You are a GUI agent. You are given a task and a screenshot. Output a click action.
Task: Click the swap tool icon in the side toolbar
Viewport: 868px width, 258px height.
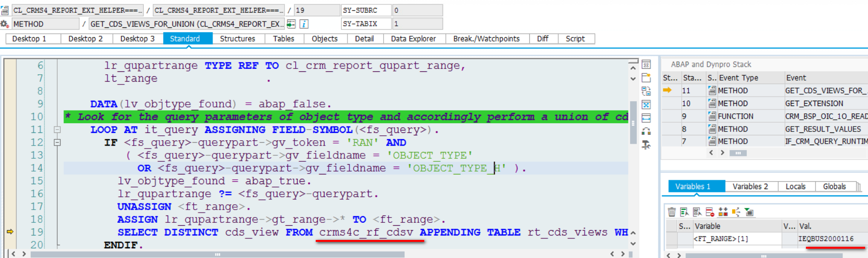tap(646, 91)
